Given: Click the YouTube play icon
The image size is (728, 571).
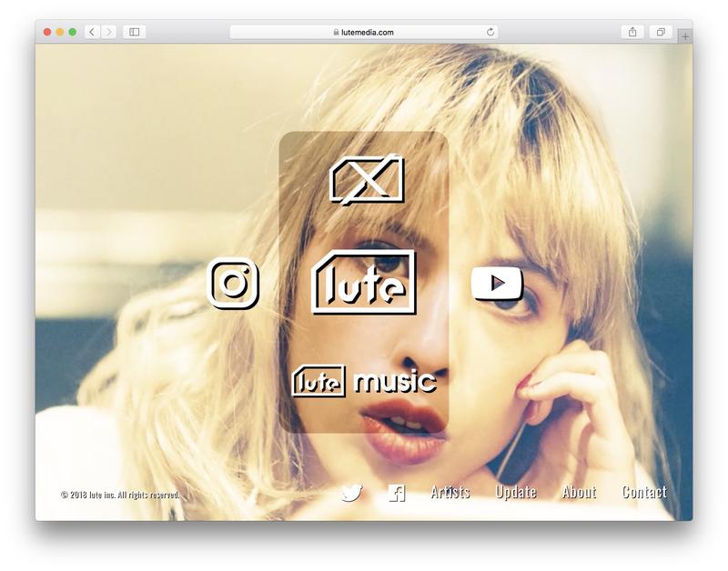Looking at the screenshot, I should tap(497, 283).
